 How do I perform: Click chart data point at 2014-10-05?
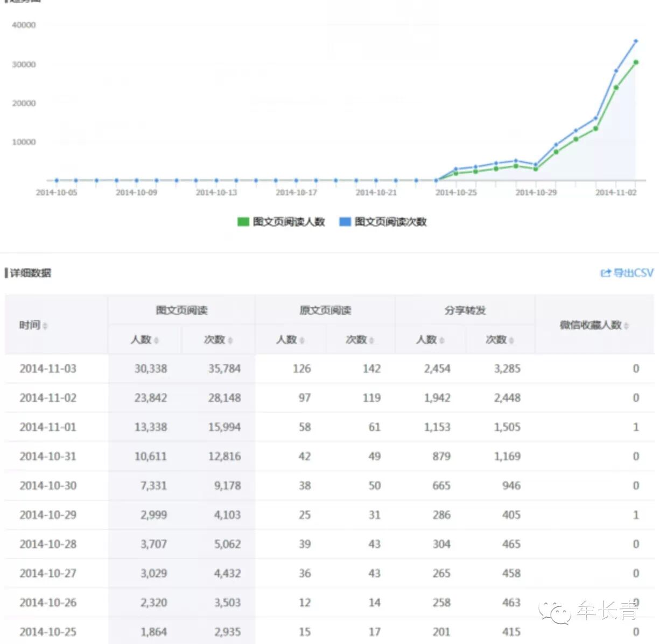click(57, 180)
